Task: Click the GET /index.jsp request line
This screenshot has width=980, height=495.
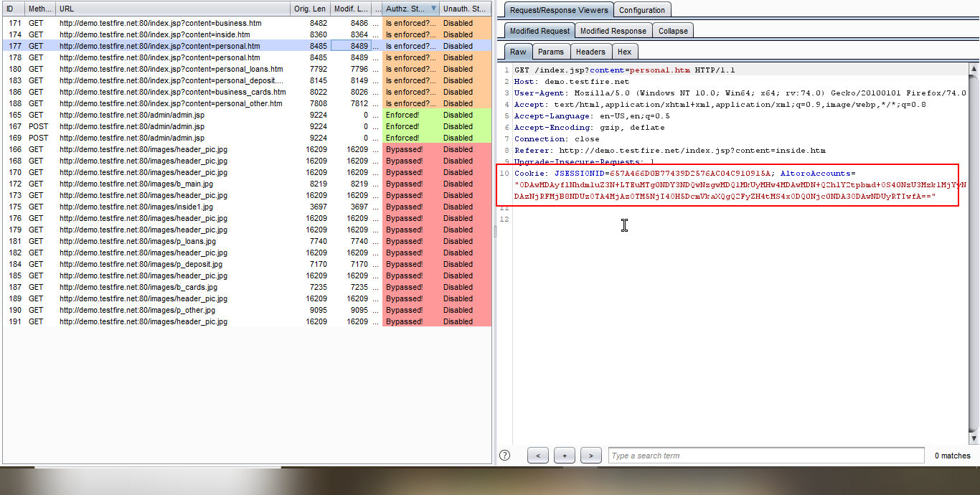Action: [624, 70]
